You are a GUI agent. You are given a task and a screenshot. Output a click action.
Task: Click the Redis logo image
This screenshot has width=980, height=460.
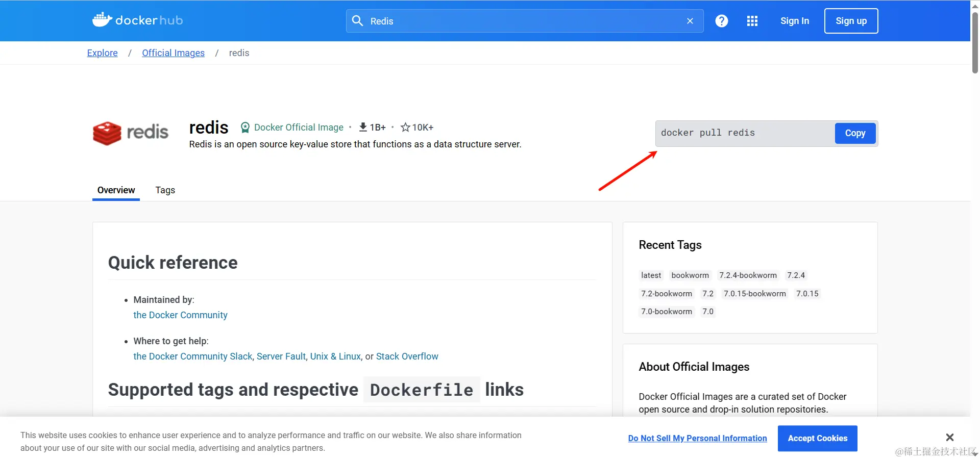[131, 133]
